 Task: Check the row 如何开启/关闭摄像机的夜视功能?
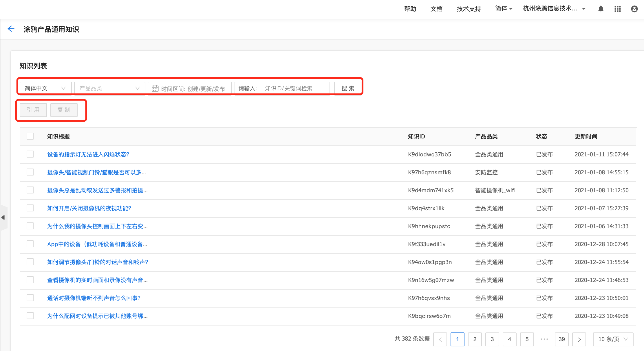[30, 208]
